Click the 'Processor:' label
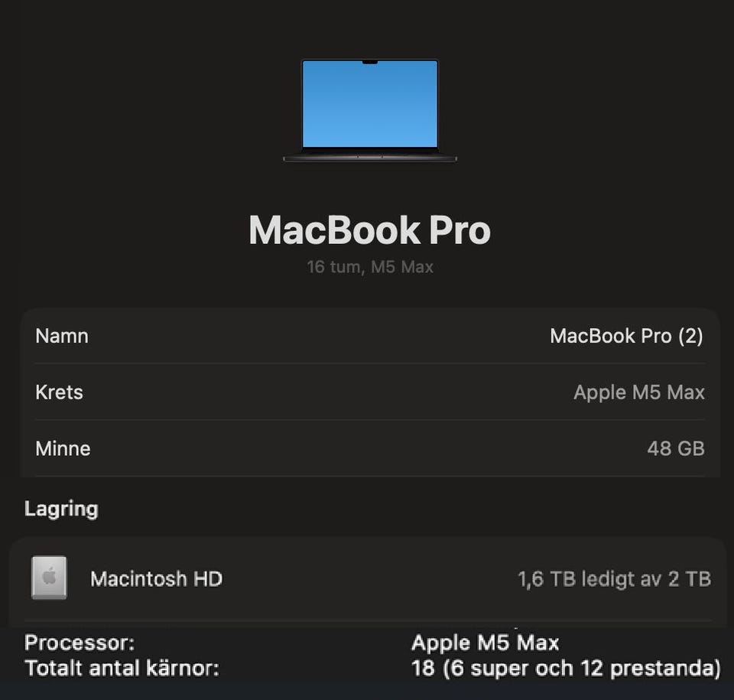Viewport: 734px width, 700px height. [x=80, y=643]
